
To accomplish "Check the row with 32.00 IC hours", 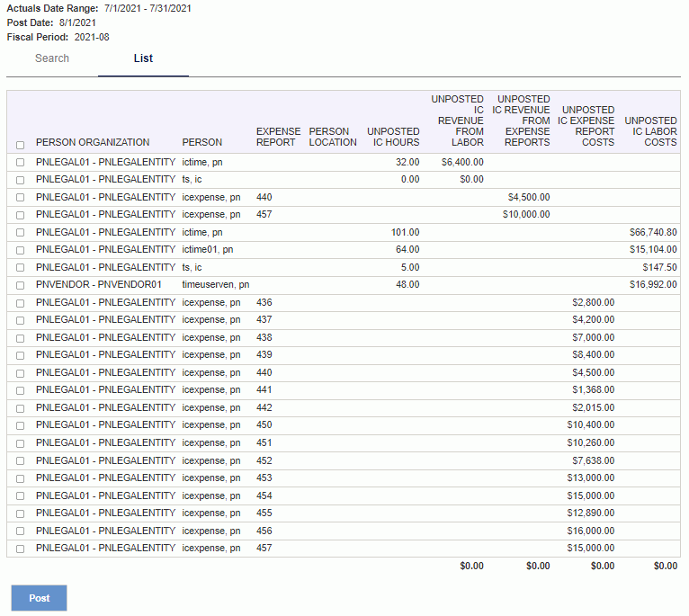I will click(20, 162).
